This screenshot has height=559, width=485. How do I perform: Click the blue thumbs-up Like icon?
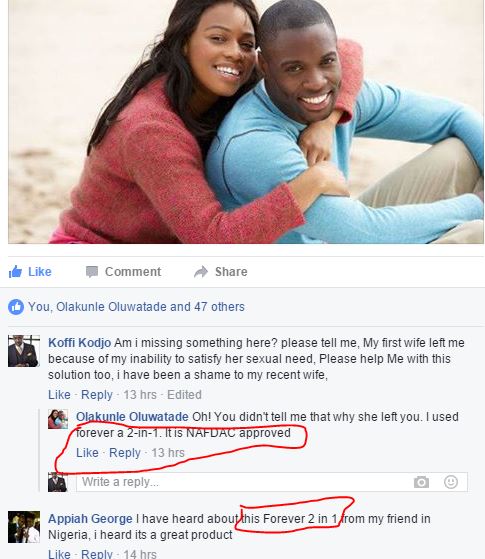coord(15,272)
